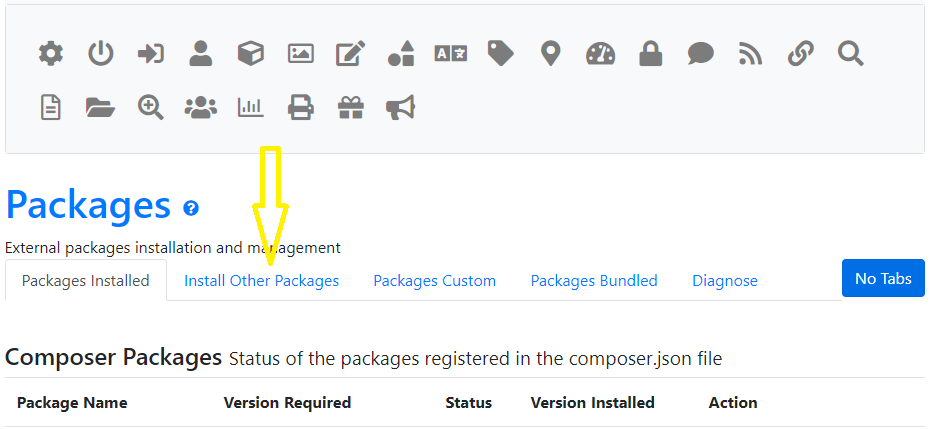Open the bar chart statistics icon
This screenshot has width=931, height=429.
coord(251,107)
